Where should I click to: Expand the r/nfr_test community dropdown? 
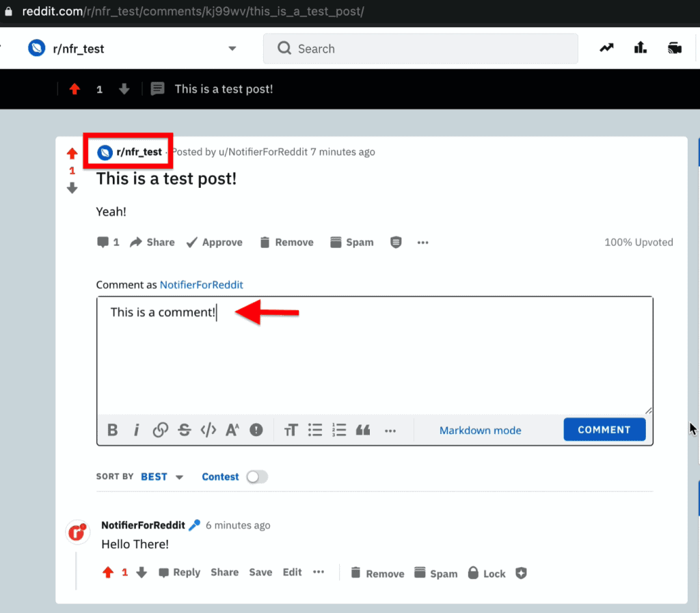[x=232, y=49]
